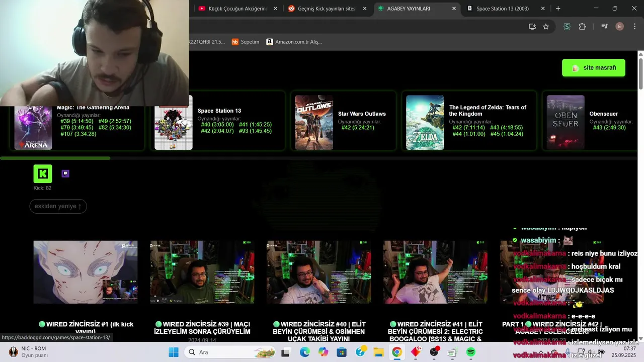
Task: Open Space Station 13 stream #40 (3:05:00)
Action: pyautogui.click(x=217, y=125)
